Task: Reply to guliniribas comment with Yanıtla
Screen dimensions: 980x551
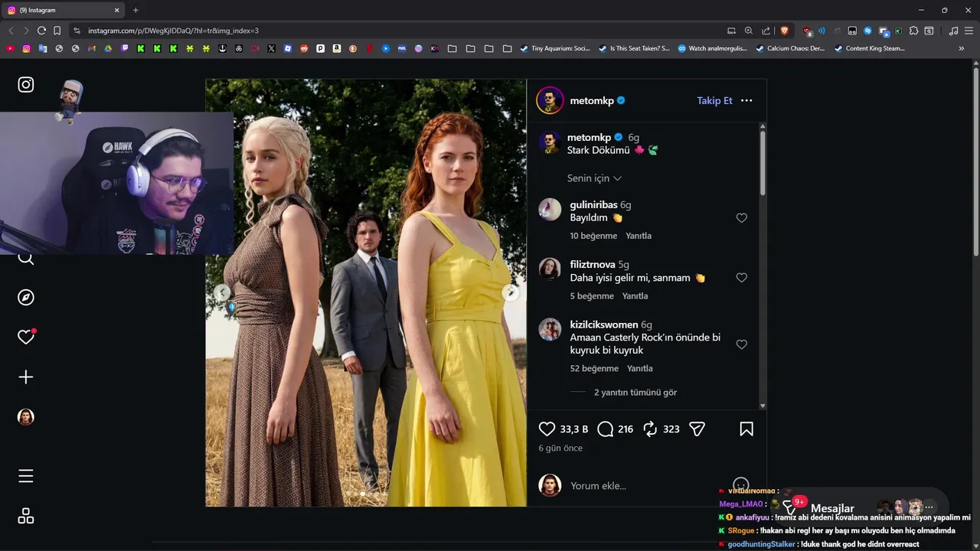Action: [x=639, y=236]
